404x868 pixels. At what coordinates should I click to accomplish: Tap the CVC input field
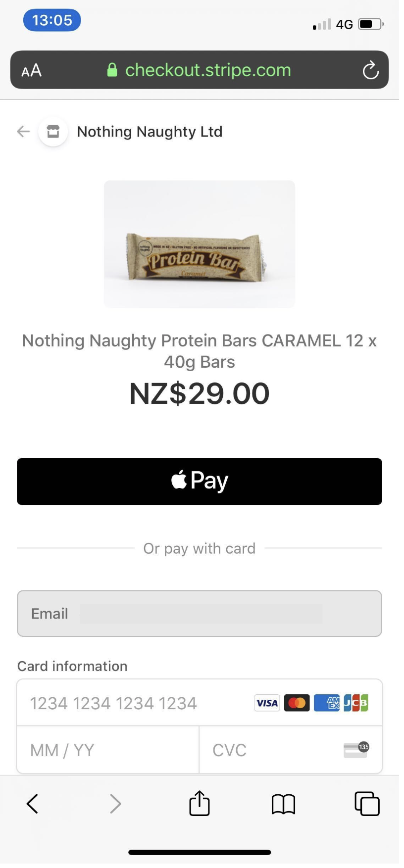[267, 750]
